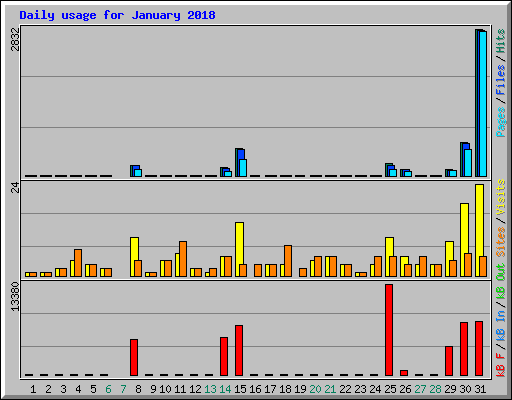Click green day label 6

(x=108, y=389)
